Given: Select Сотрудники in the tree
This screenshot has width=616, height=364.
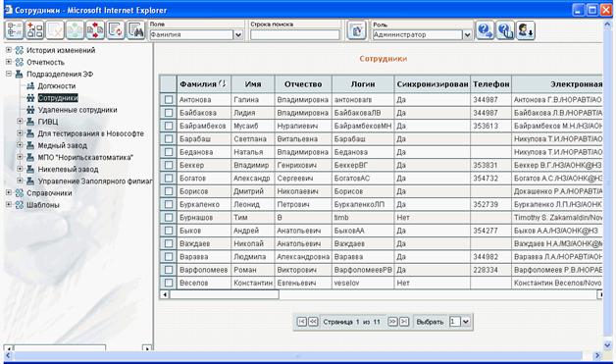Looking at the screenshot, I should click(x=58, y=98).
